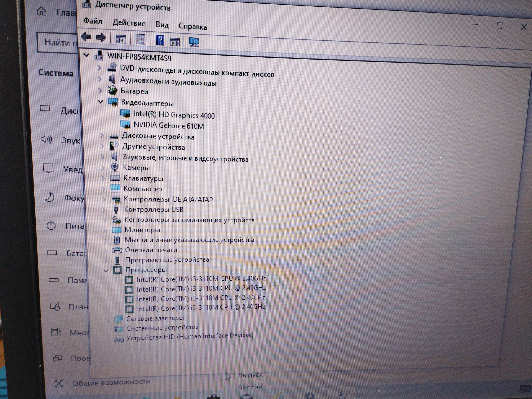Collapse the Процессоры category
Viewport: 532px width, 399px height.
(x=106, y=270)
